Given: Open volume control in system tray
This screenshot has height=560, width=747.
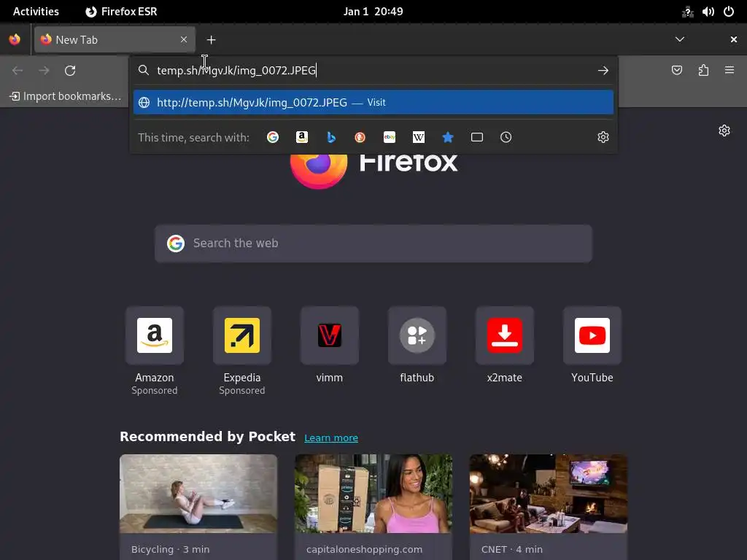Looking at the screenshot, I should pyautogui.click(x=708, y=12).
